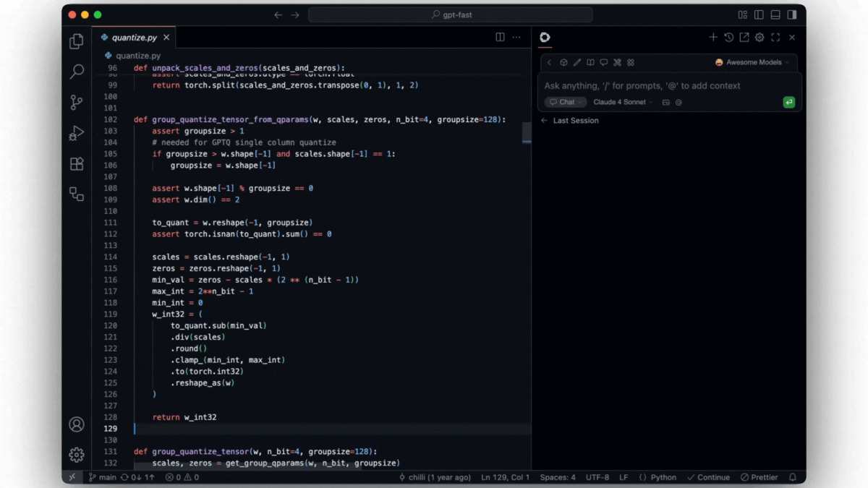View session history clock icon
Image resolution: width=868 pixels, height=488 pixels.
[x=728, y=37]
